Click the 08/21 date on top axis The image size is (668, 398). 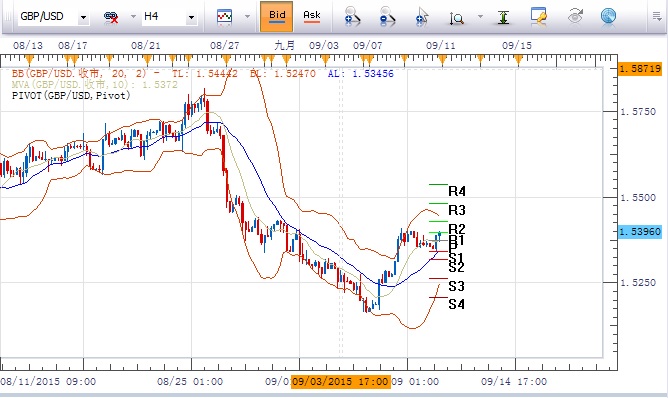tap(146, 45)
